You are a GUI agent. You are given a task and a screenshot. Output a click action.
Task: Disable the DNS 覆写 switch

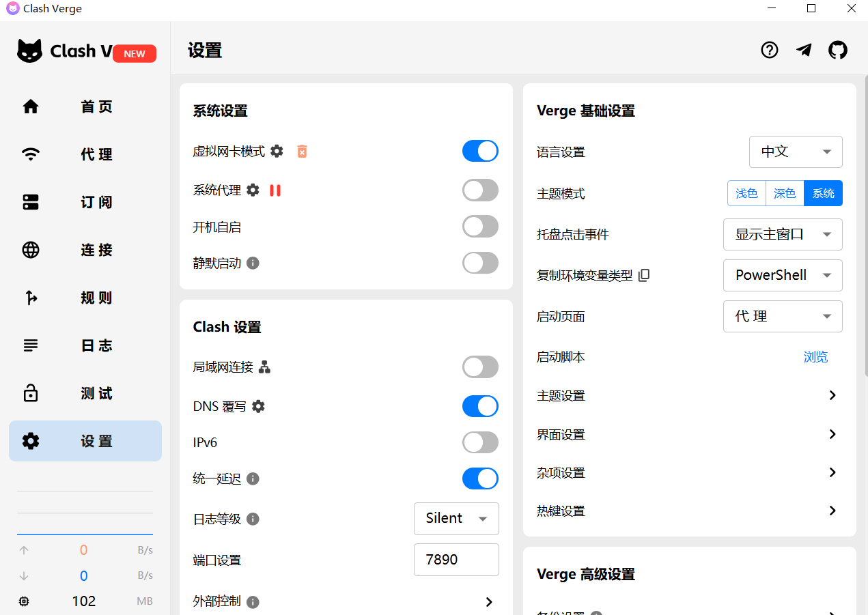(480, 406)
